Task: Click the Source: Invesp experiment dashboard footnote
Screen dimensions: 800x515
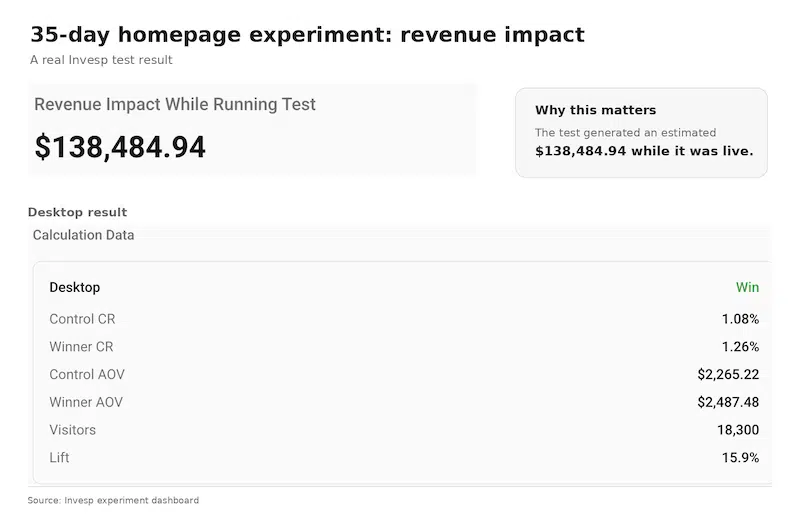Action: pyautogui.click(x=113, y=500)
